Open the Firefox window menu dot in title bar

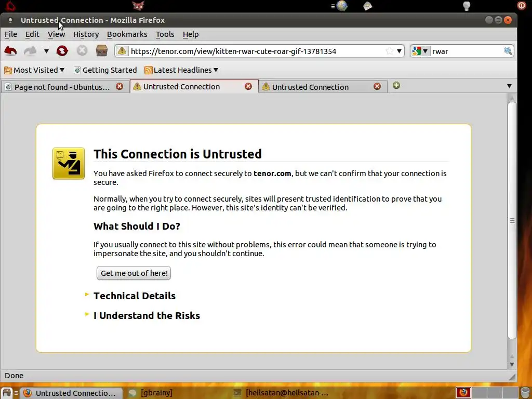click(x=10, y=20)
